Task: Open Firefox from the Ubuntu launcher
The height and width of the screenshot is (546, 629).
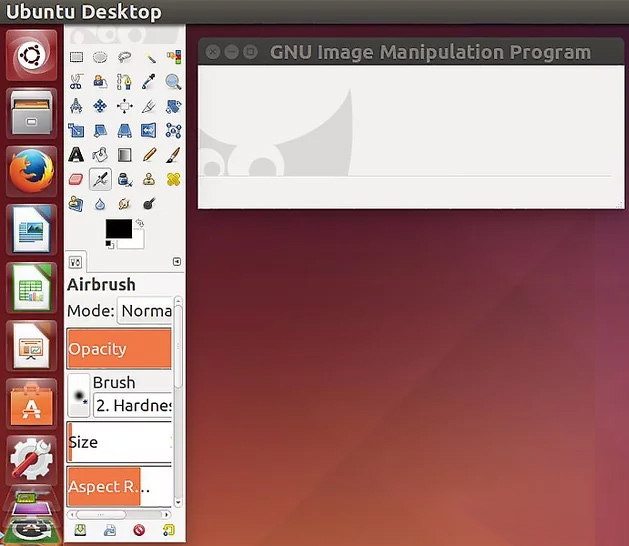Action: (31, 171)
